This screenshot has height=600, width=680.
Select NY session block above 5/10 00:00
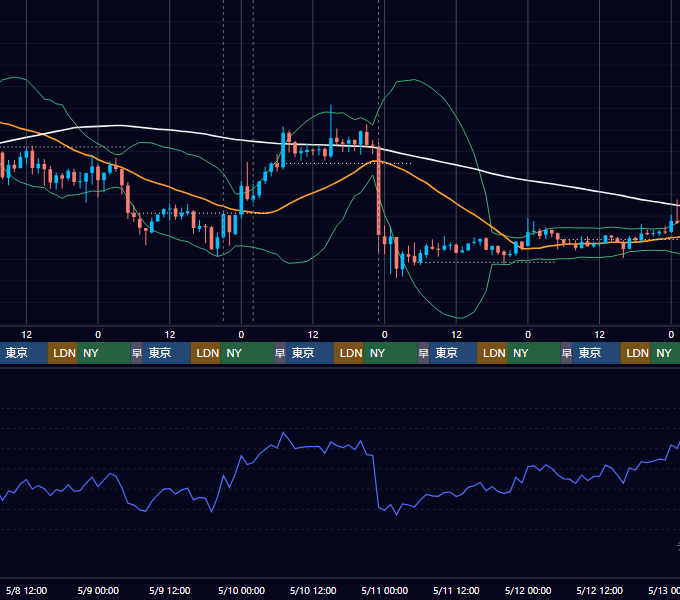click(x=247, y=353)
